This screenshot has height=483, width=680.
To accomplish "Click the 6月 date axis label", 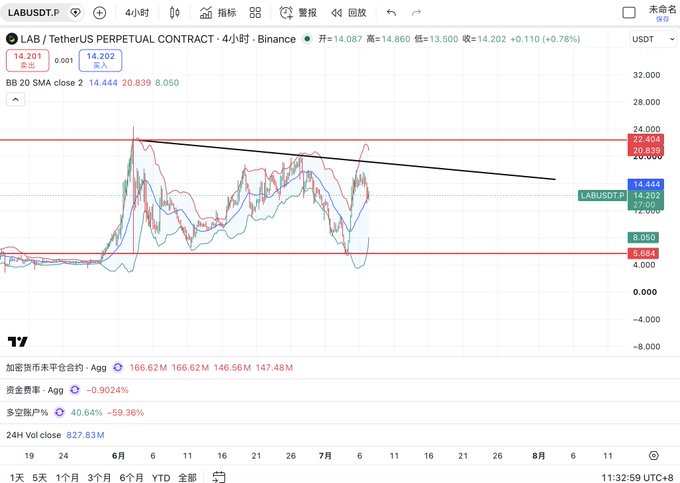I will (118, 456).
